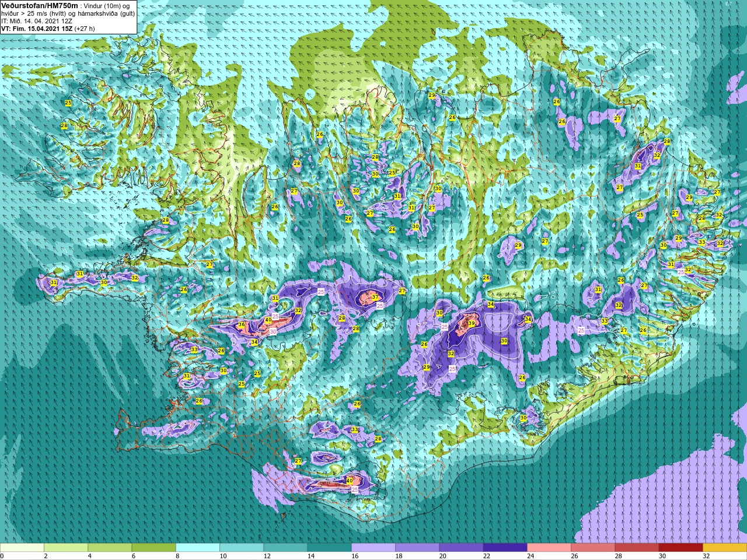747x560 pixels.
Task: Click the yellow '36' peak gust label
Action: pyautogui.click(x=242, y=324)
